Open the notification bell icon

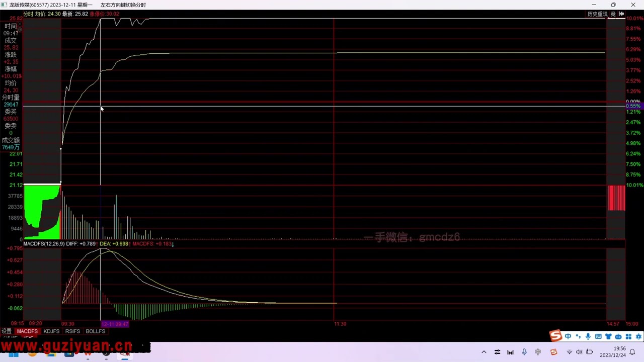(632, 352)
